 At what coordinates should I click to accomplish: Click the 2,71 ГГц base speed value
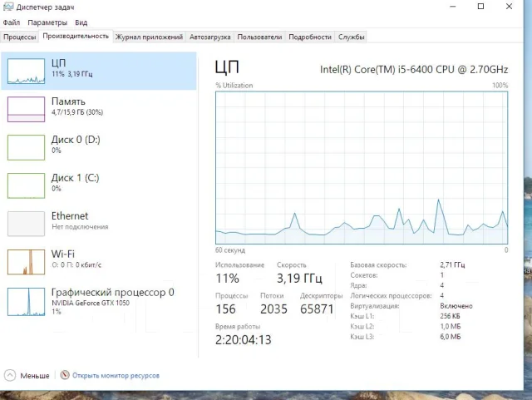[452, 264]
